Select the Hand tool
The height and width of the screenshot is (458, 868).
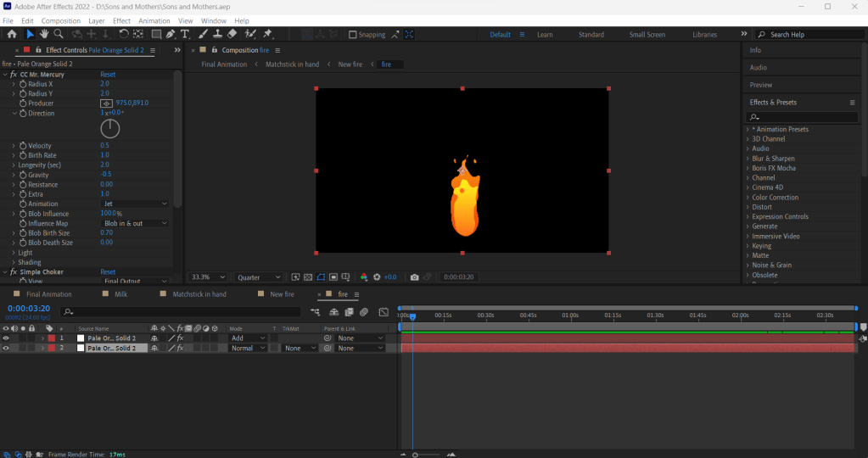(44, 34)
